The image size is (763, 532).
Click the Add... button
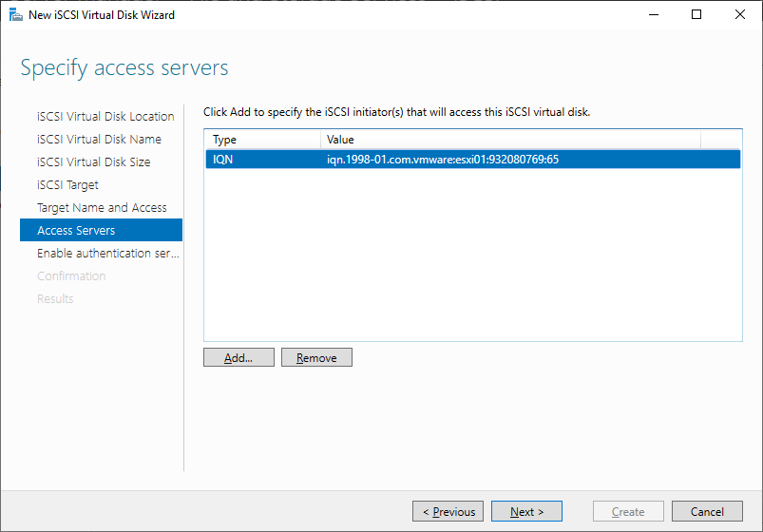coord(238,358)
